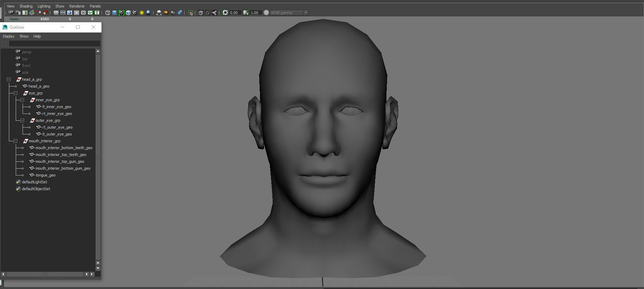
Task: Click the Use Default Material icon
Action: click(x=121, y=13)
